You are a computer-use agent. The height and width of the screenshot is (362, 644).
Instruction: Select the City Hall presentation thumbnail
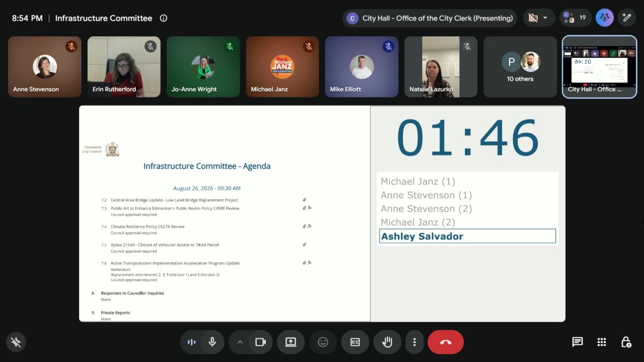[599, 66]
